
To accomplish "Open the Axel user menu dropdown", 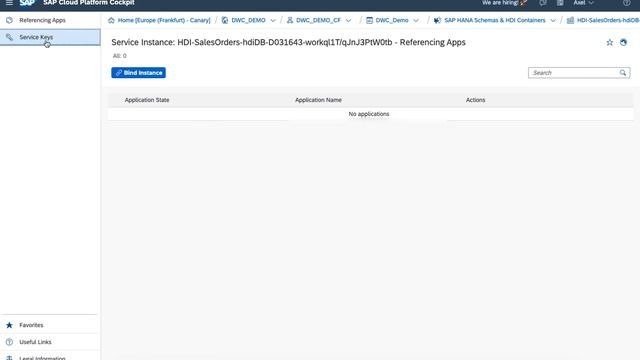I will coord(583,2).
